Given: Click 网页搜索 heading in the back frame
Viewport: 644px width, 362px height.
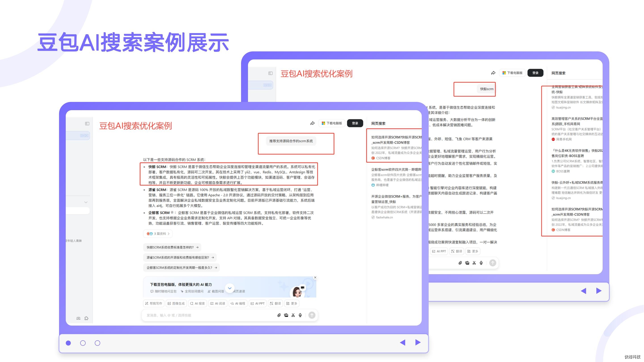Looking at the screenshot, I should coord(558,73).
